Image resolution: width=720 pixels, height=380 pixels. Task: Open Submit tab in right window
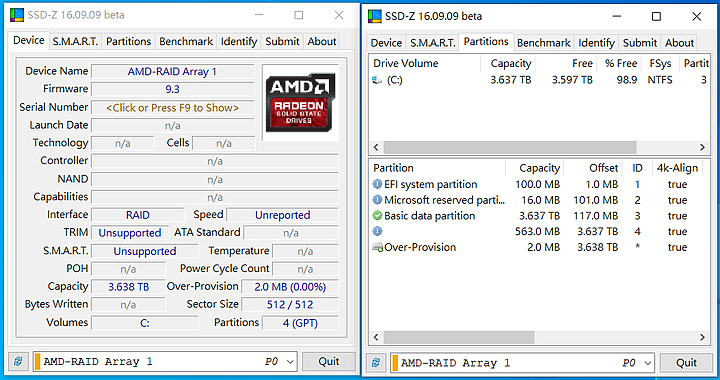(640, 43)
